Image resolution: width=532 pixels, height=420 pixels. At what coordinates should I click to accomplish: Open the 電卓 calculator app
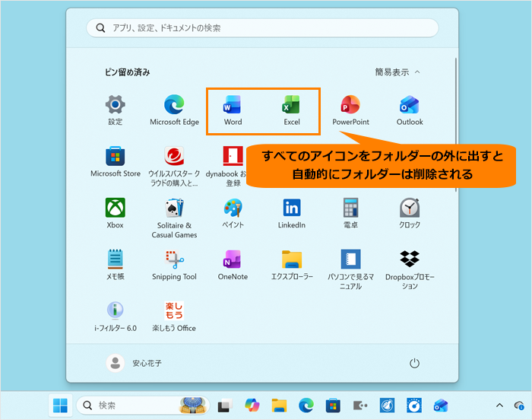click(x=350, y=213)
